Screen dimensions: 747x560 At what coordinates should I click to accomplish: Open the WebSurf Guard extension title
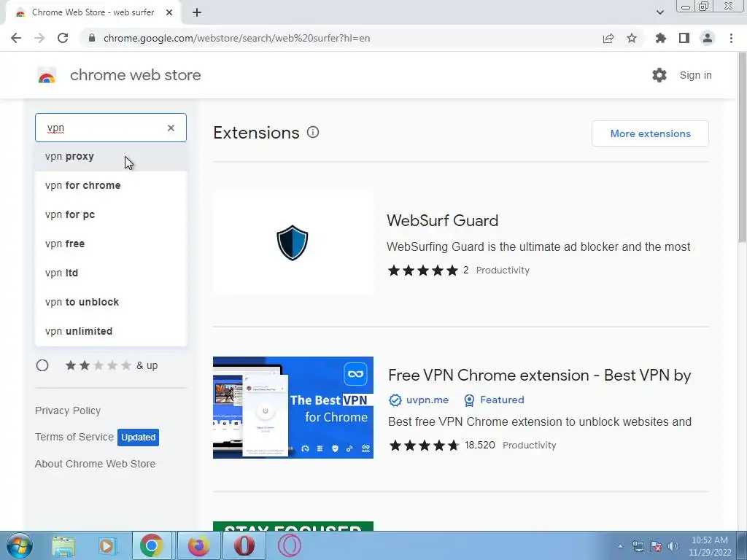tap(443, 220)
